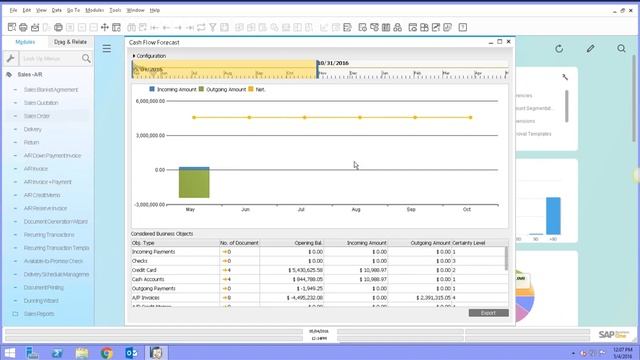Click the magnifier in the menu search box
Viewport: 640px width, 360px height.
[x=86, y=58]
